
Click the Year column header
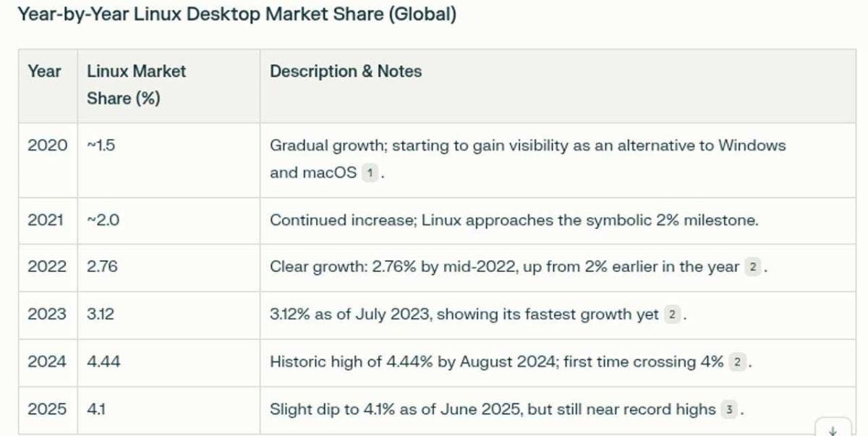[44, 72]
